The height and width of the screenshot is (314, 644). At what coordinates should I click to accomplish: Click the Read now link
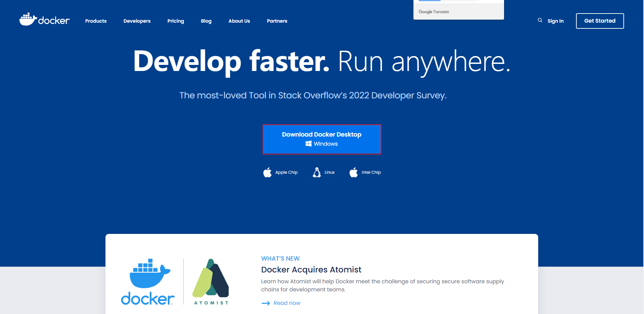point(287,303)
